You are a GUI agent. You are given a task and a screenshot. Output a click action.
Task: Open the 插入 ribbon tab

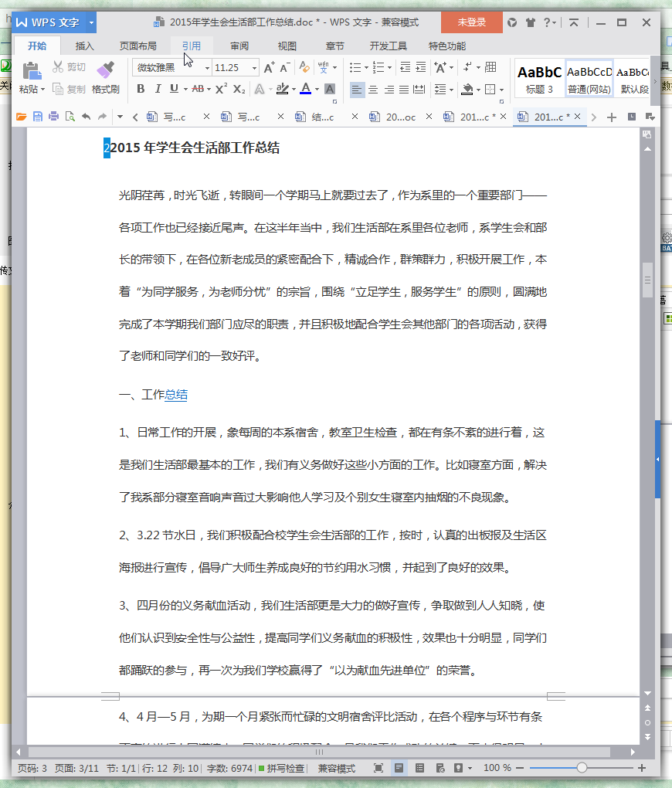point(84,46)
